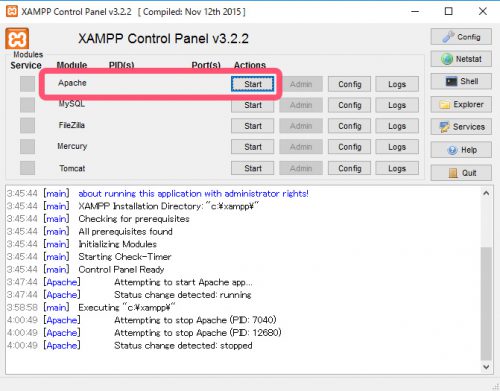Click the log scrollbar down arrow
The height and width of the screenshot is (391, 500).
coord(486,367)
